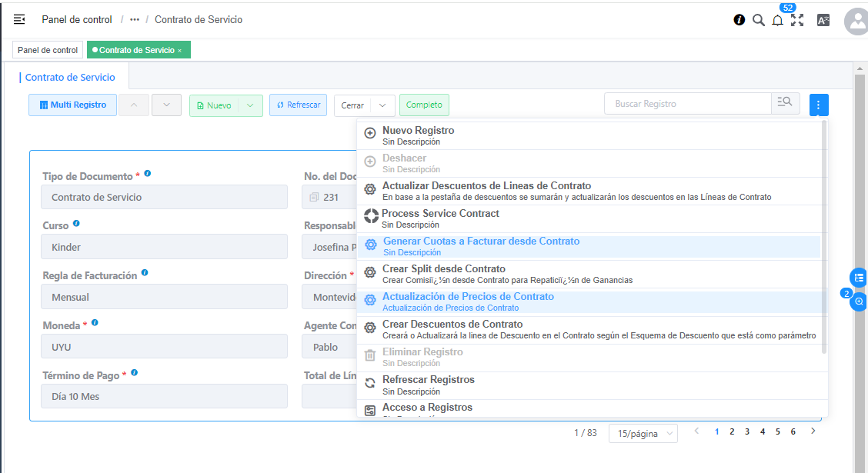Click the Multi Registro button
This screenshot has height=473, width=868.
(72, 105)
